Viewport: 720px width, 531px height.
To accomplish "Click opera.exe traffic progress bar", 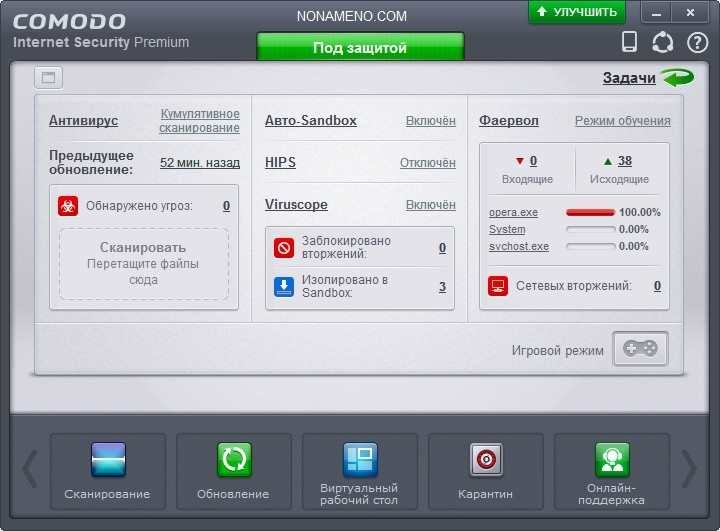I will coord(590,213).
